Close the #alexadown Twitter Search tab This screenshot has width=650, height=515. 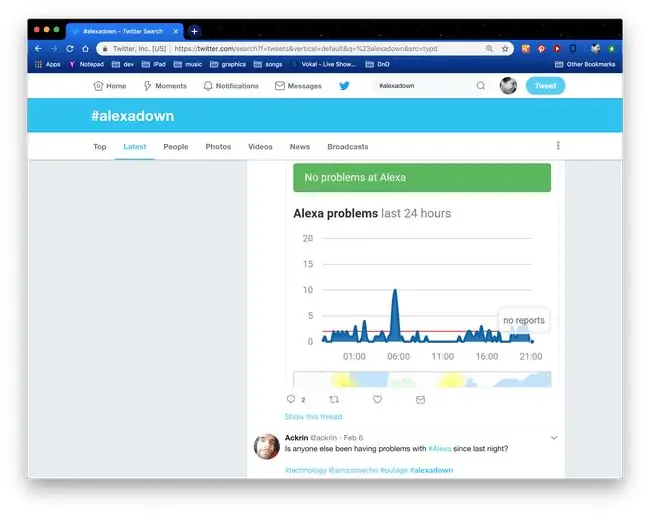point(176,31)
